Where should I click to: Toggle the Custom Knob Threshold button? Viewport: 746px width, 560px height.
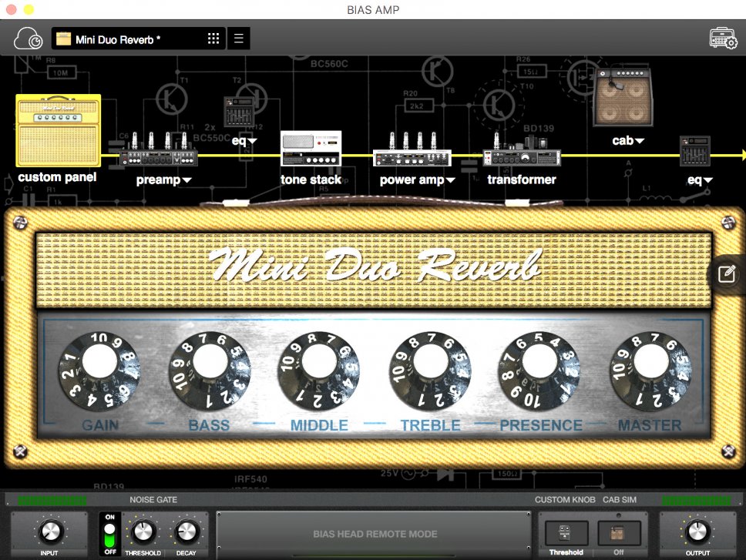566,533
